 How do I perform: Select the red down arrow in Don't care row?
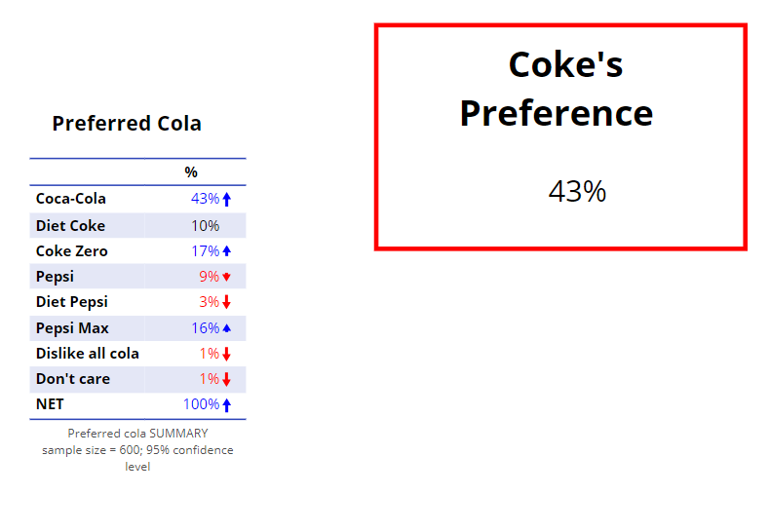(x=226, y=379)
